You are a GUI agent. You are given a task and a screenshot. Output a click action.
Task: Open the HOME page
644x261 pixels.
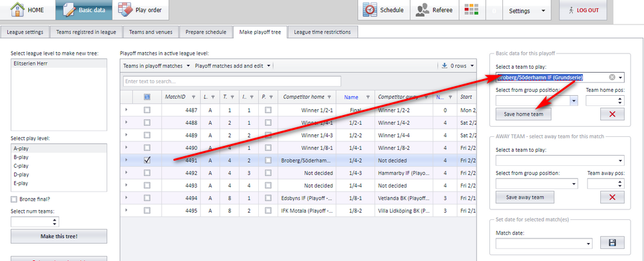28,10
